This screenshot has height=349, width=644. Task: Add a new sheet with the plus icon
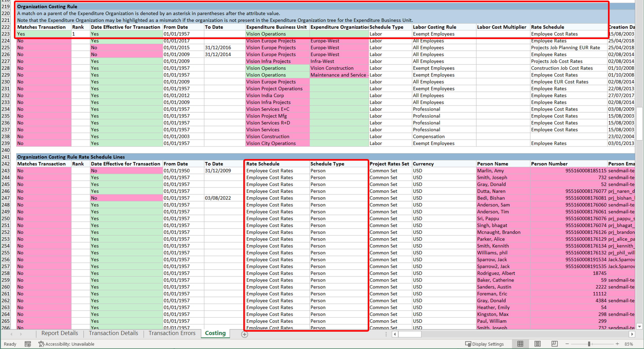244,334
